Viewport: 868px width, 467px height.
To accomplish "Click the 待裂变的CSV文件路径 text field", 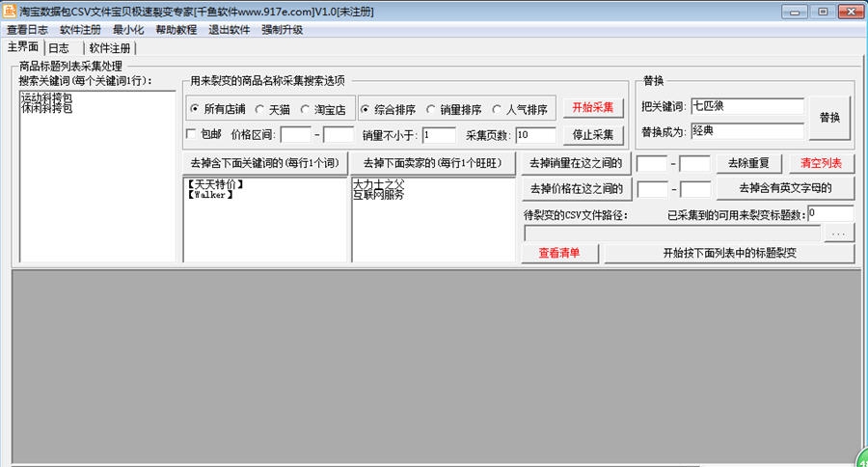I will (x=672, y=233).
